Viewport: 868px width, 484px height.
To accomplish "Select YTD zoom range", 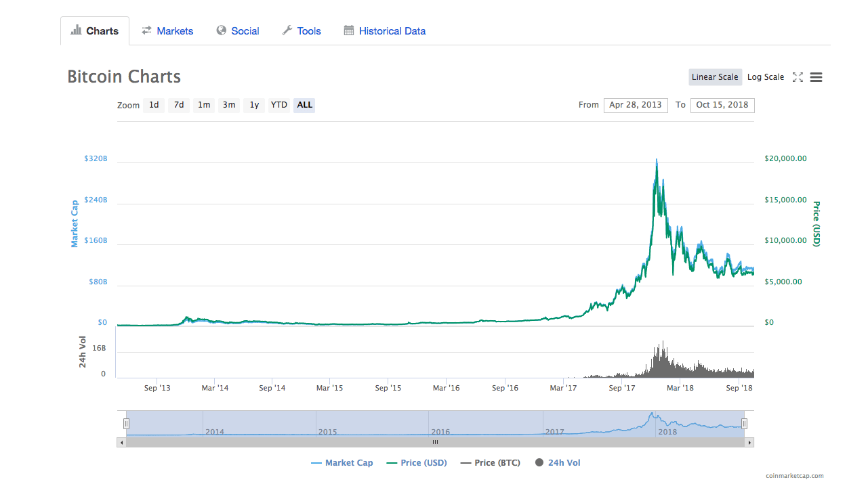I will click(x=279, y=105).
